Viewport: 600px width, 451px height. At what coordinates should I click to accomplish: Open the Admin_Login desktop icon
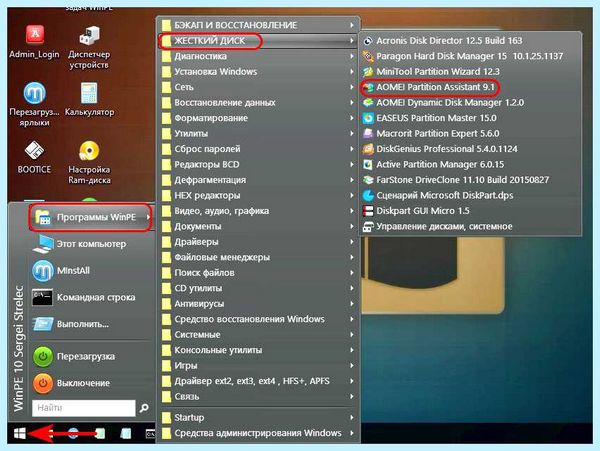(34, 41)
